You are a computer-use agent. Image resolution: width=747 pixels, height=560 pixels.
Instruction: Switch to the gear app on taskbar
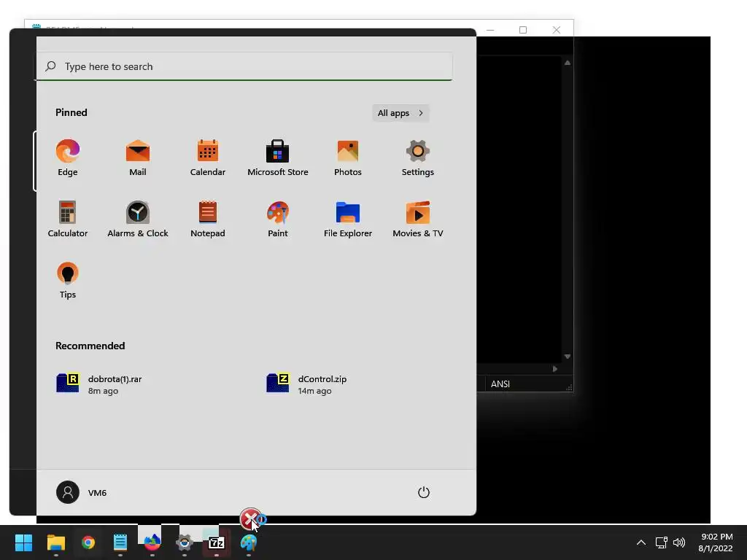[x=185, y=542]
